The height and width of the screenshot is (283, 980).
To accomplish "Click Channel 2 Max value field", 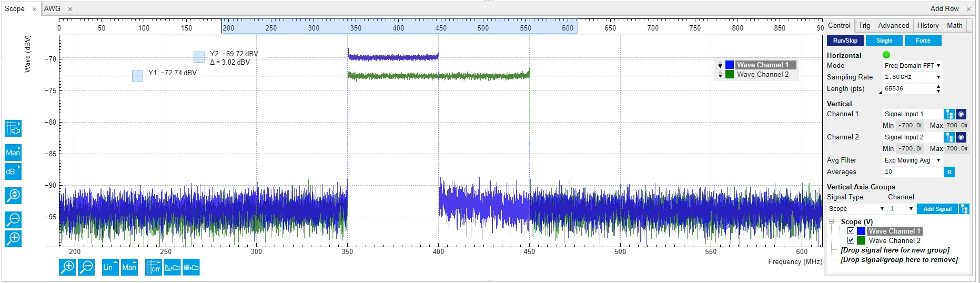I will coord(957,149).
